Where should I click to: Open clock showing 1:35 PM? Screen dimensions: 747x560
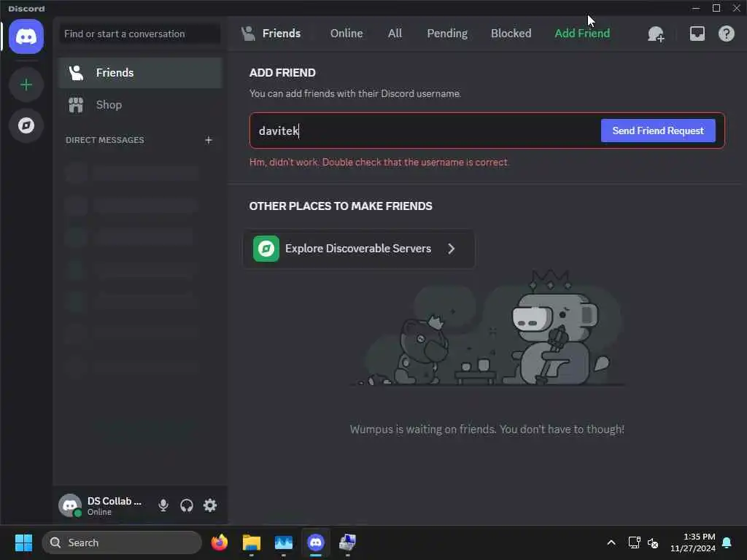point(693,542)
